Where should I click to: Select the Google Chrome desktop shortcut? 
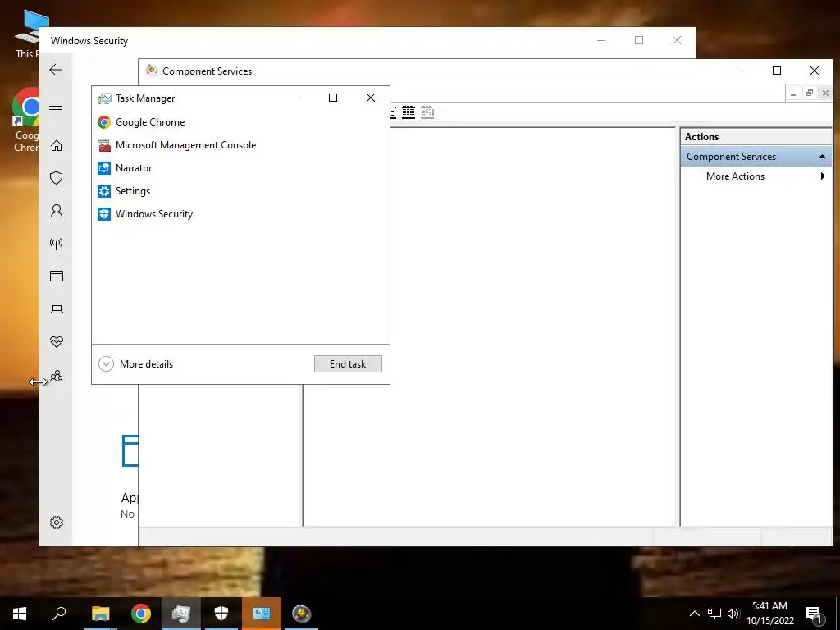coord(25,120)
